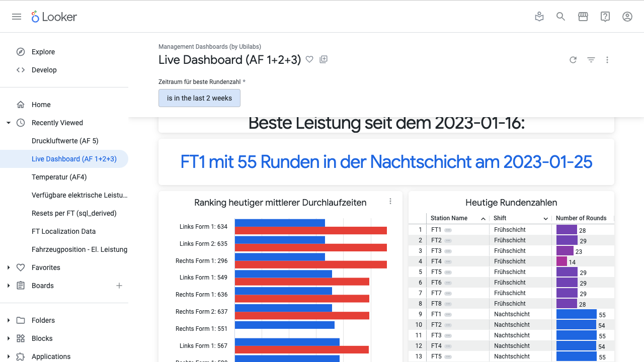Click the ellipsis pill next to FT3 Nachtschicht
The width and height of the screenshot is (644, 362).
pyautogui.click(x=448, y=335)
